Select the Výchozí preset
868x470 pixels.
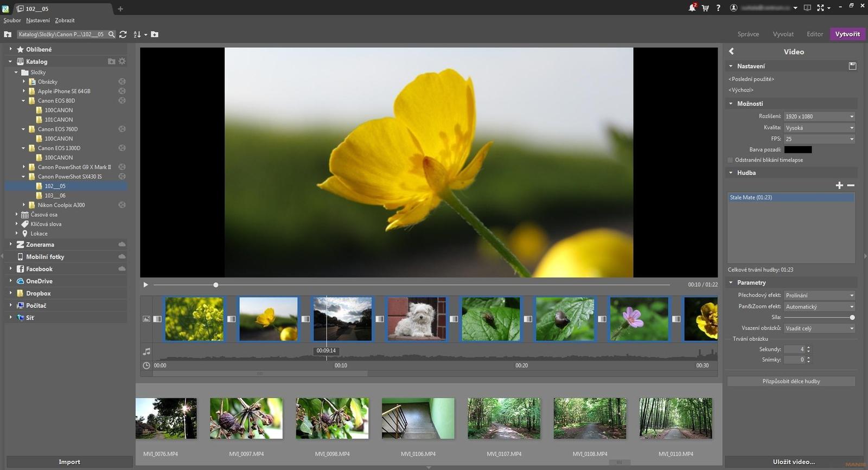tap(741, 90)
